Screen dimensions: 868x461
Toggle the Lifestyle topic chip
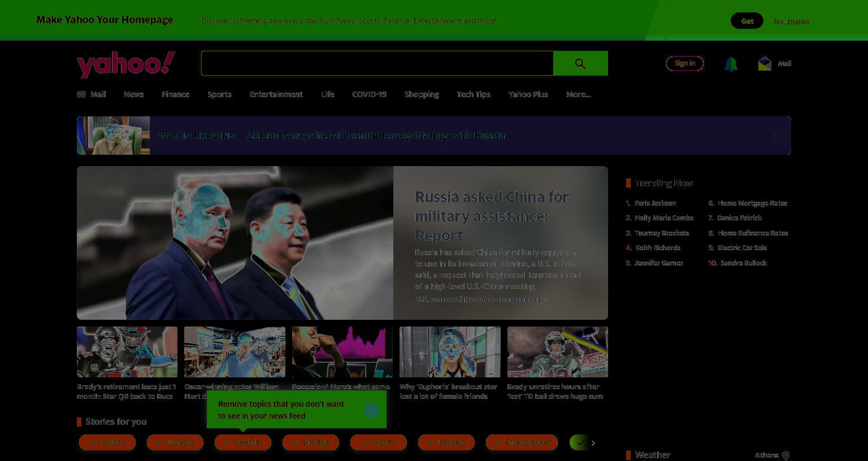[x=311, y=442]
